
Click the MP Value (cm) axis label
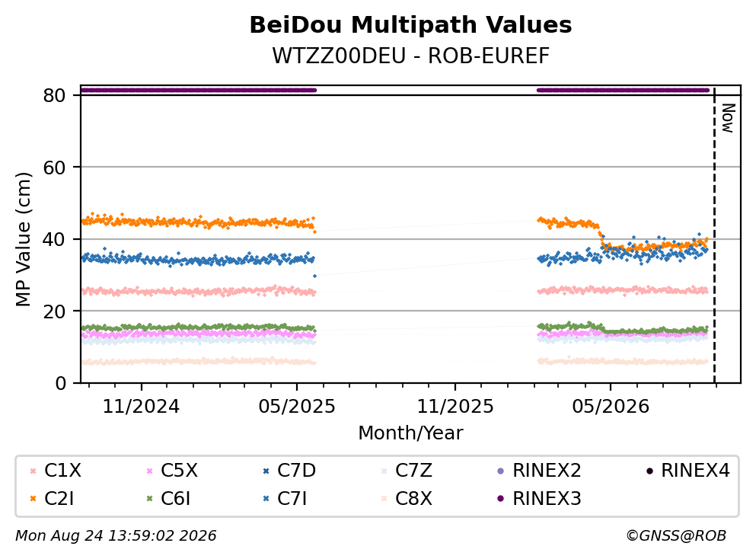tap(23, 239)
